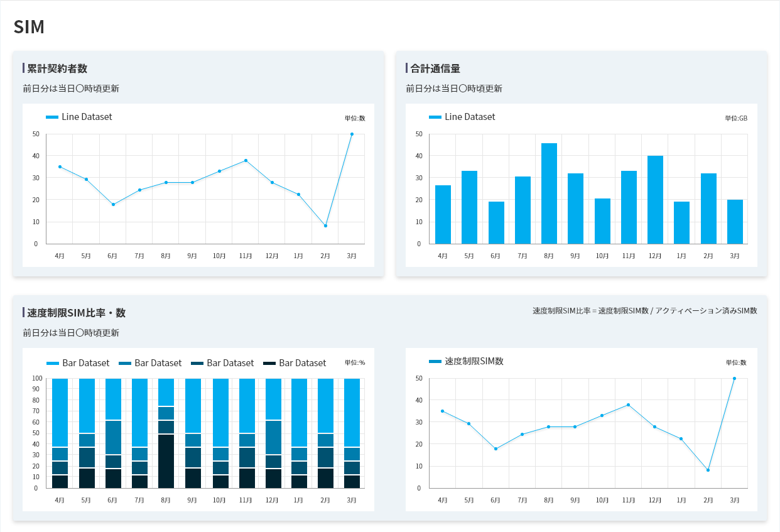Select the 2月 low point in 累計契約者数 chart

point(325,225)
